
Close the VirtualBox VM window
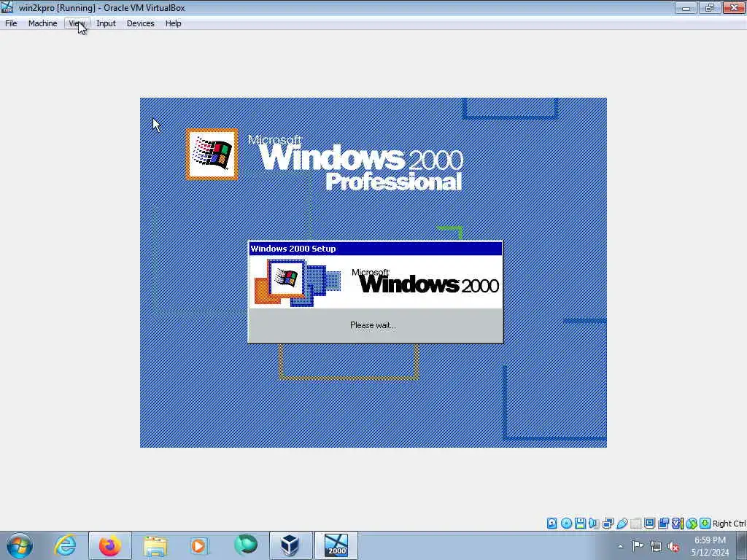point(734,7)
